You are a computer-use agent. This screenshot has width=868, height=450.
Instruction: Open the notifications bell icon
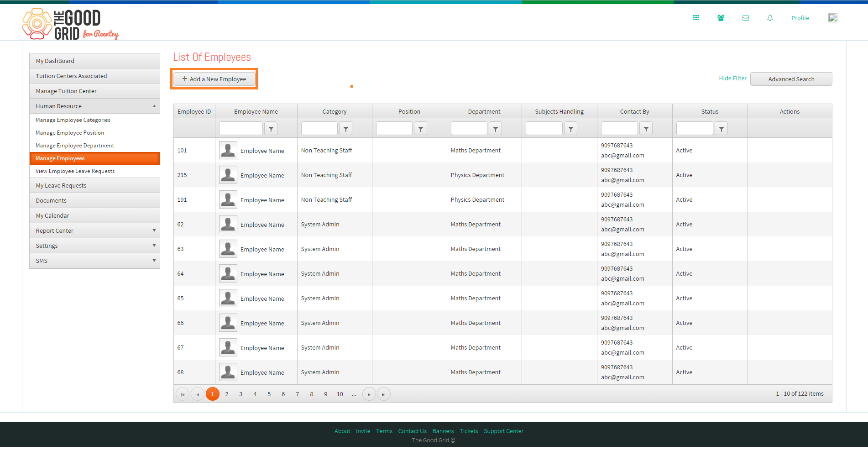point(770,18)
